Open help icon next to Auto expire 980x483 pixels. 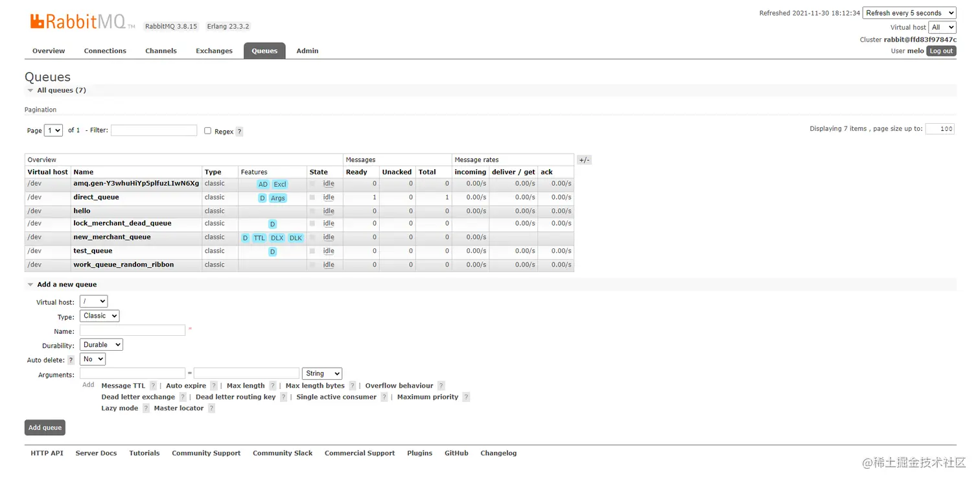pyautogui.click(x=214, y=386)
